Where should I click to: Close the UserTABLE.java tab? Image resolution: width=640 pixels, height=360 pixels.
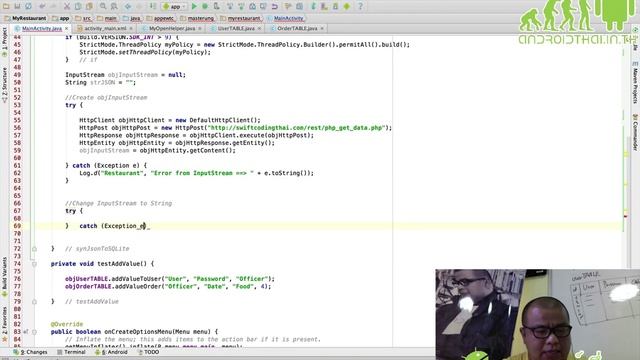click(x=259, y=29)
